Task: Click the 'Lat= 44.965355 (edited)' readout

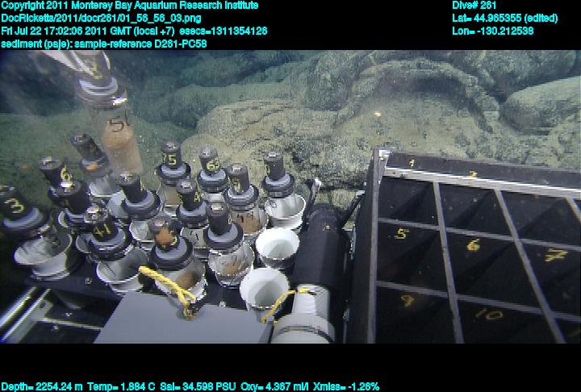Action: pyautogui.click(x=504, y=19)
